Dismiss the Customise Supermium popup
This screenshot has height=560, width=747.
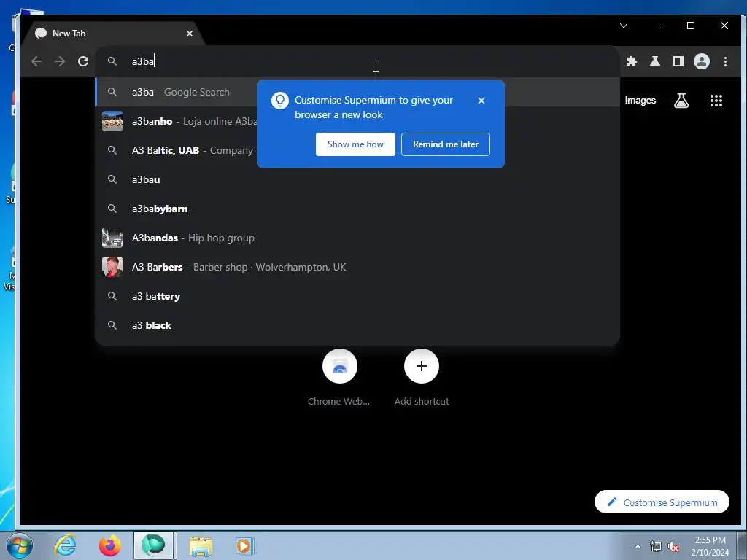pos(481,101)
